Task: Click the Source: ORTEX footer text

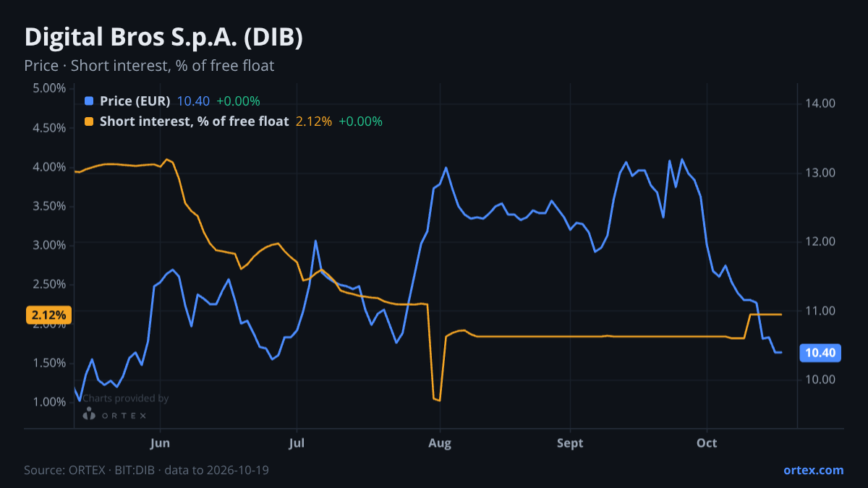Action: pyautogui.click(x=148, y=470)
